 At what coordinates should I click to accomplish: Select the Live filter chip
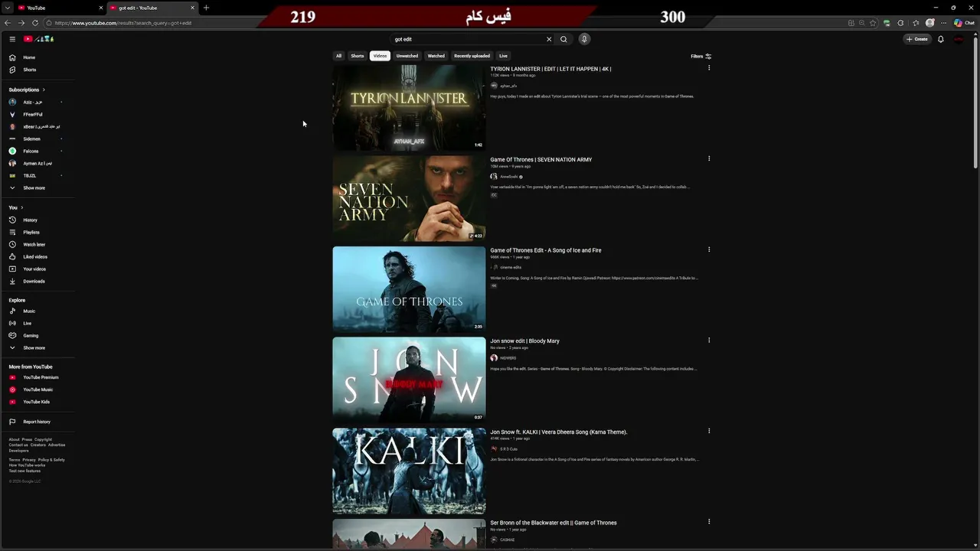click(503, 56)
